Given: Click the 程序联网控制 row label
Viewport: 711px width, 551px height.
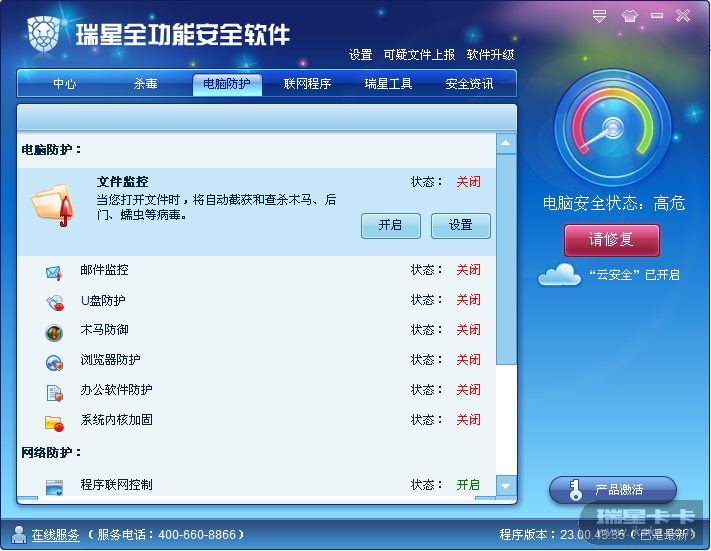Looking at the screenshot, I should [x=116, y=485].
